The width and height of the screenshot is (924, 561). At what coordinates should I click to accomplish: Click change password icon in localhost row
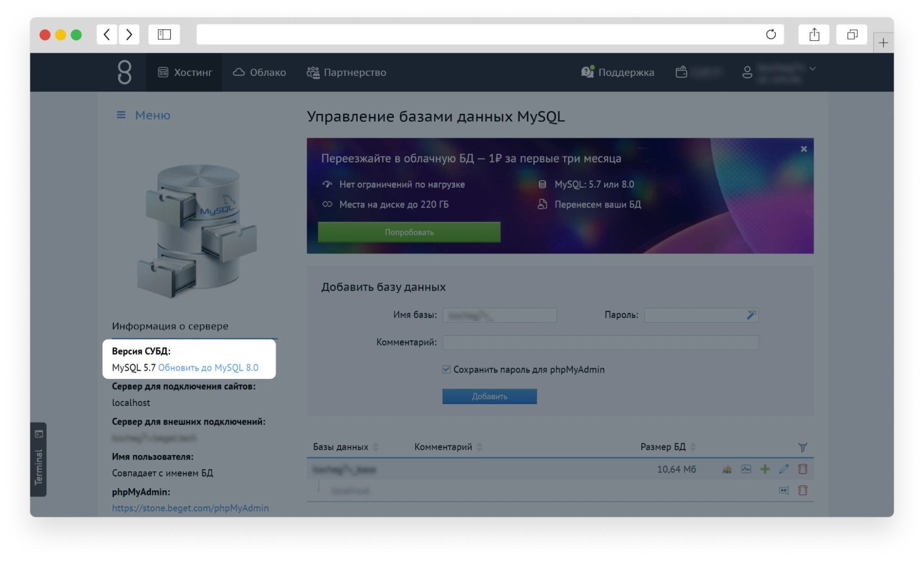[783, 490]
